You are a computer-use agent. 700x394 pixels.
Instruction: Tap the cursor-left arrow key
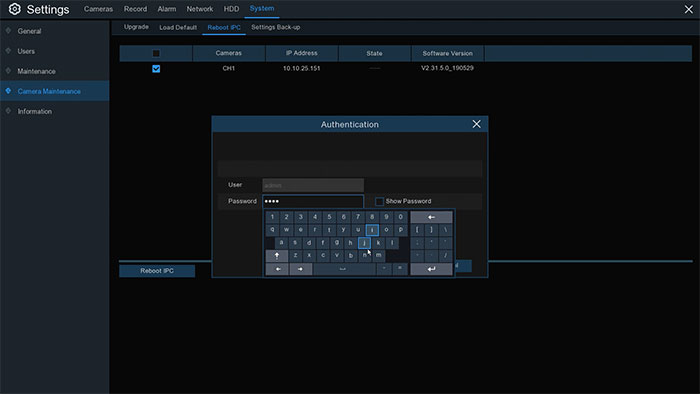[277, 269]
